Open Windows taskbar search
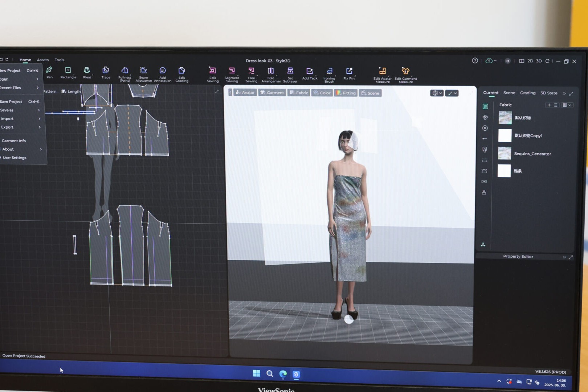The image size is (588, 392). (270, 373)
